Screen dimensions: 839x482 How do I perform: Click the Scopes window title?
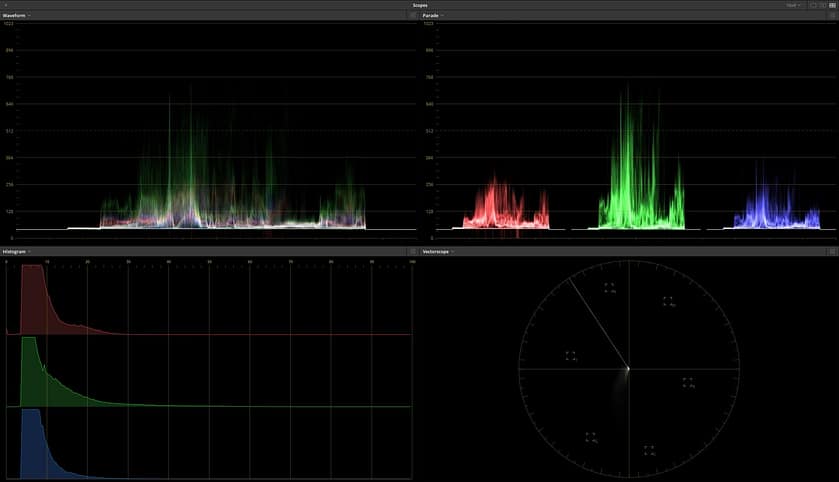coord(420,5)
